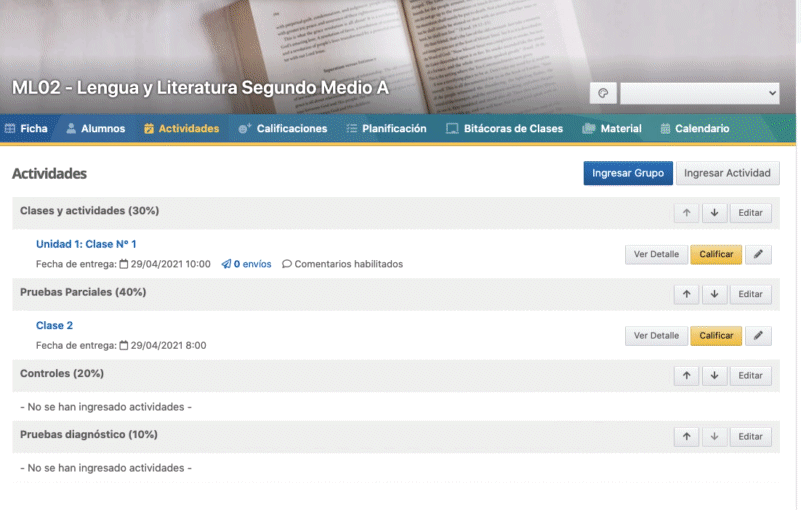View detail of Unidad 1: Clase Nº 1
The image size is (801, 510).
tap(656, 254)
